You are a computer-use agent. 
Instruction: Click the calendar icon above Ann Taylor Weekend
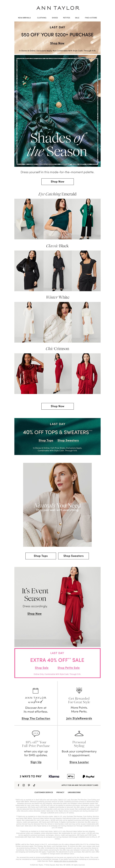tap(36, 690)
